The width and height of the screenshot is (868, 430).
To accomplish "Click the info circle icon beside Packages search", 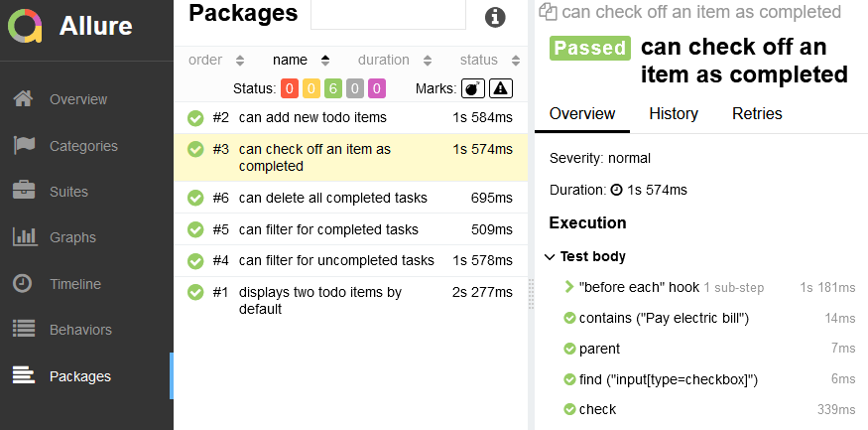I will (x=495, y=17).
